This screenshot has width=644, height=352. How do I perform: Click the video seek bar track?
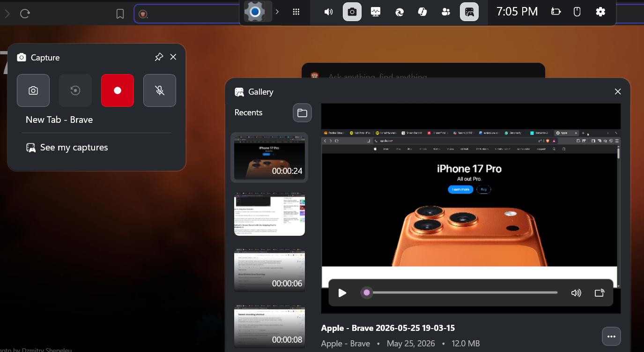click(x=461, y=292)
